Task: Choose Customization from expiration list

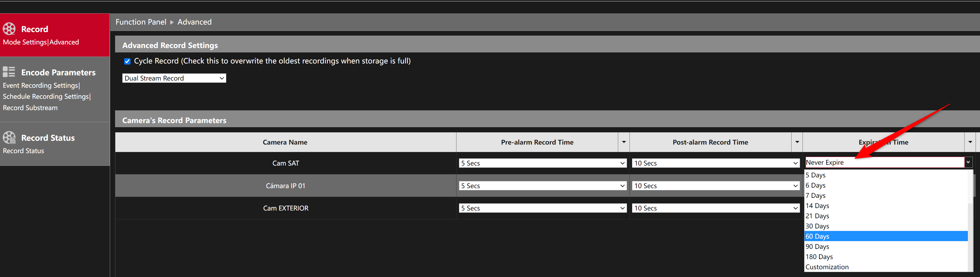Action: tap(886, 267)
